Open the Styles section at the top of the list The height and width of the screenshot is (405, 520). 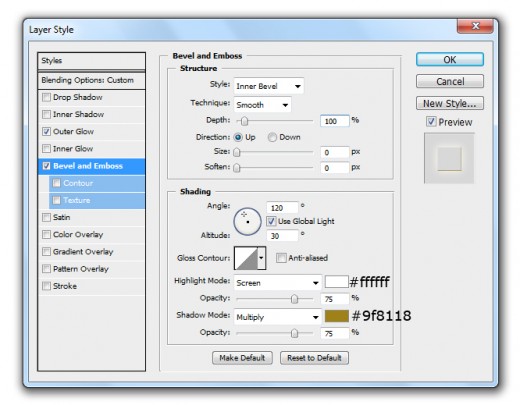tap(92, 61)
